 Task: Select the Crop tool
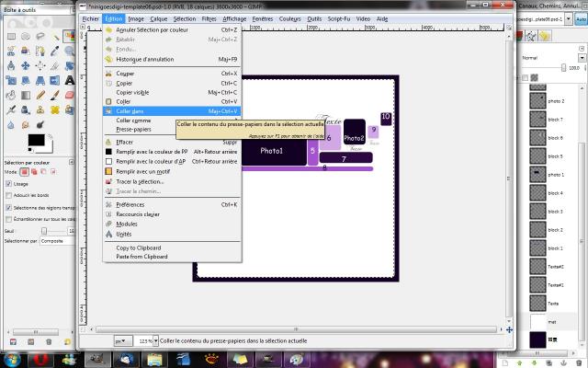coord(55,65)
